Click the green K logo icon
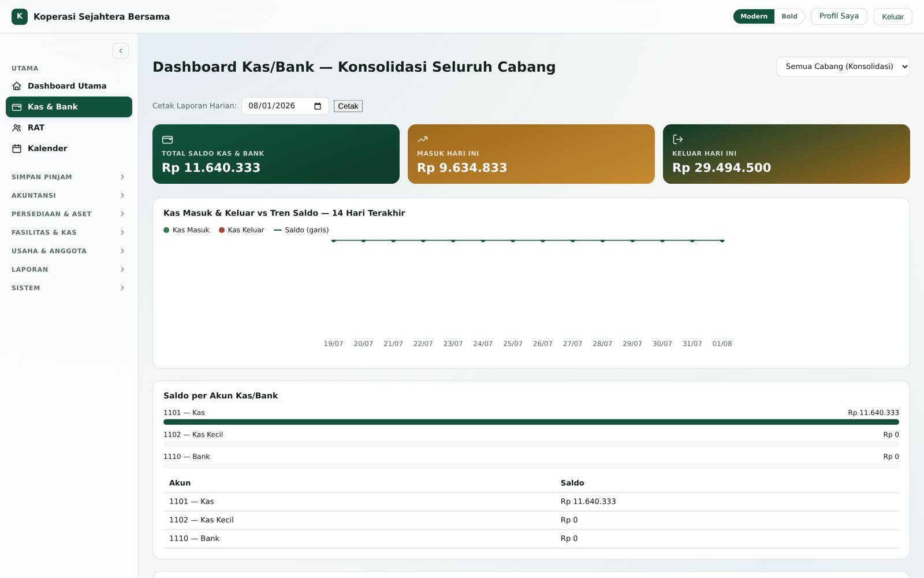Viewport: 924px width, 578px height. (20, 16)
